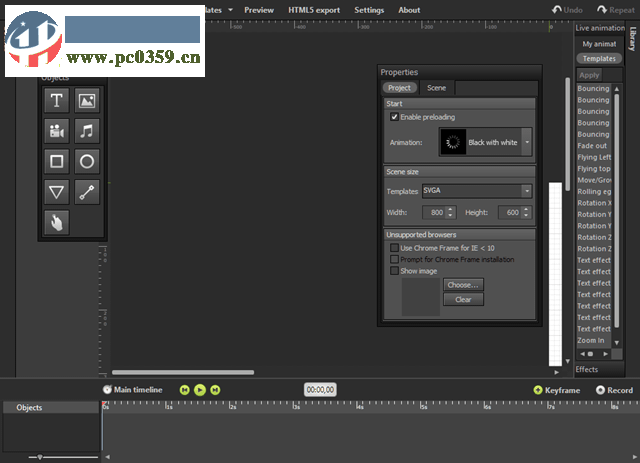Enable Use Chrome Frame for IE < 10
This screenshot has height=463, width=640.
[x=394, y=248]
